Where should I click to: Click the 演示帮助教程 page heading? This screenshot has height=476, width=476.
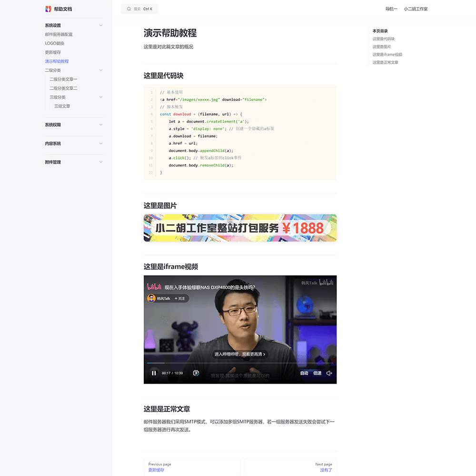tap(170, 33)
